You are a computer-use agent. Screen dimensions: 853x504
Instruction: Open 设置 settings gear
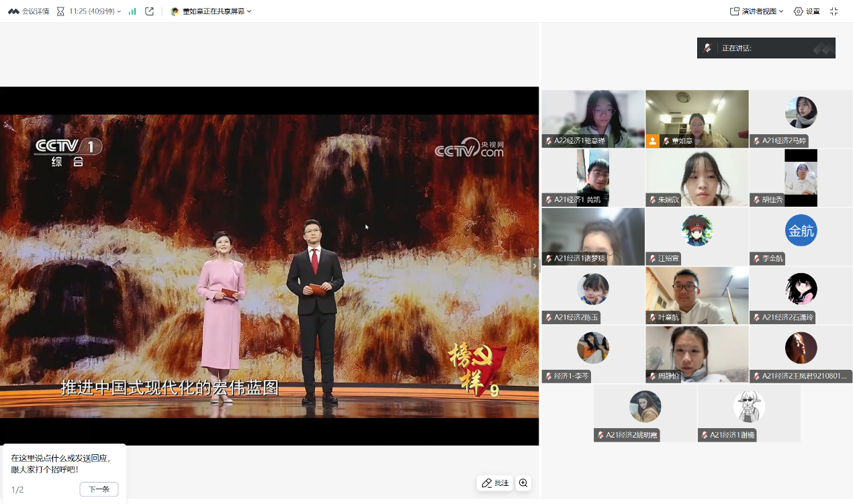(x=807, y=11)
